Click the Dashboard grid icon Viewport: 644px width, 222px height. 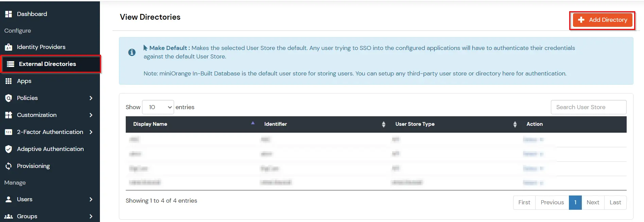point(8,14)
